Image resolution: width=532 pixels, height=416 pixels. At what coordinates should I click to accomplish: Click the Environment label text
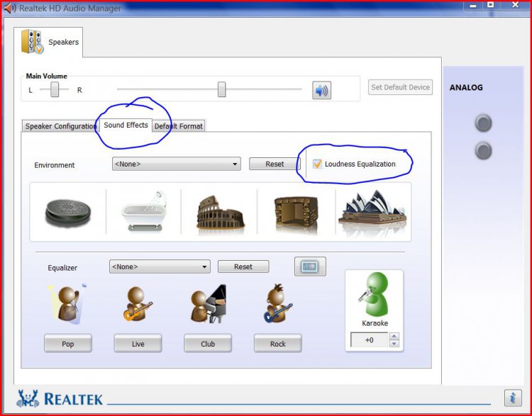pyautogui.click(x=55, y=165)
